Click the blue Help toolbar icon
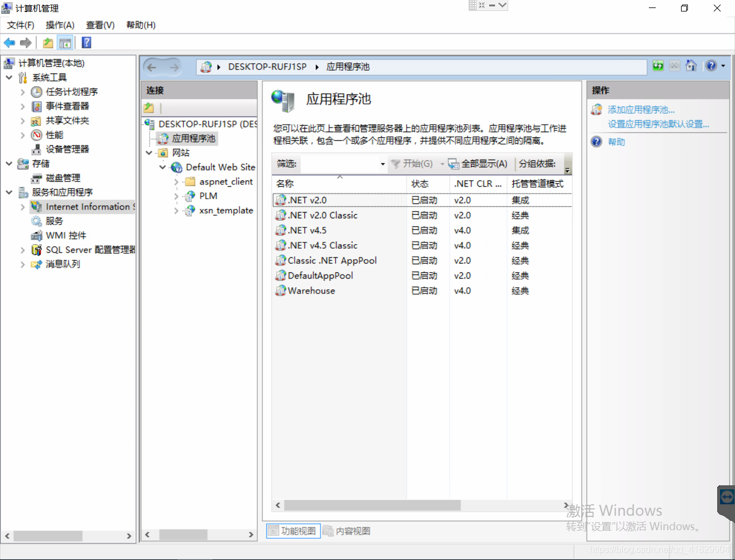735x560 pixels. pyautogui.click(x=87, y=43)
